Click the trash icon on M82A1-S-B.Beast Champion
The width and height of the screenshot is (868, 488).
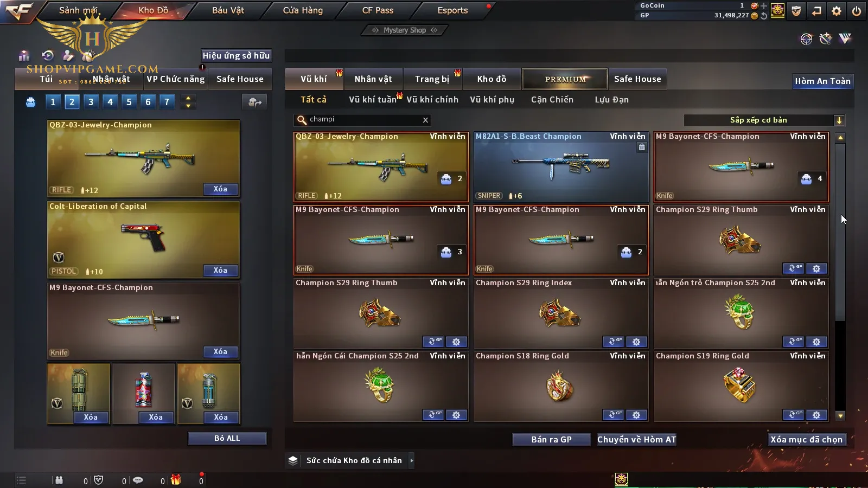(x=642, y=147)
